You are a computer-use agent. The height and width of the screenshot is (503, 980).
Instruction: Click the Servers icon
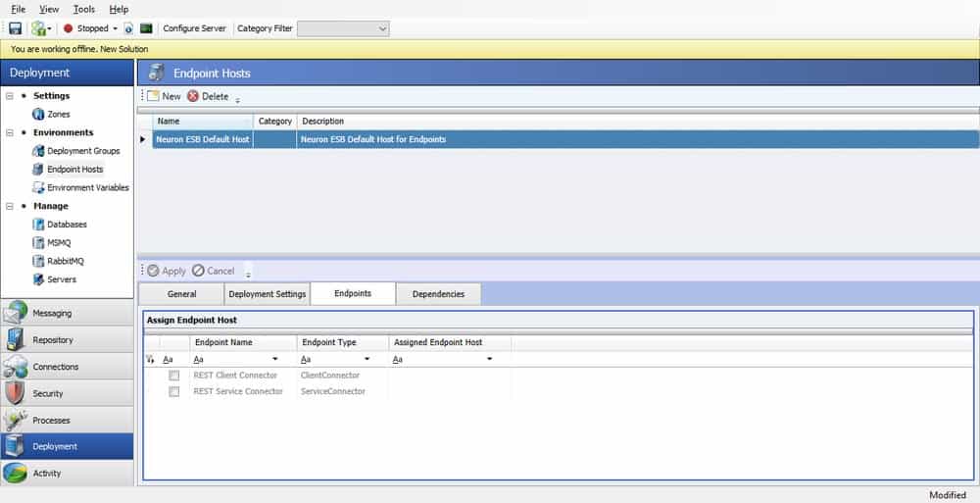(x=38, y=279)
